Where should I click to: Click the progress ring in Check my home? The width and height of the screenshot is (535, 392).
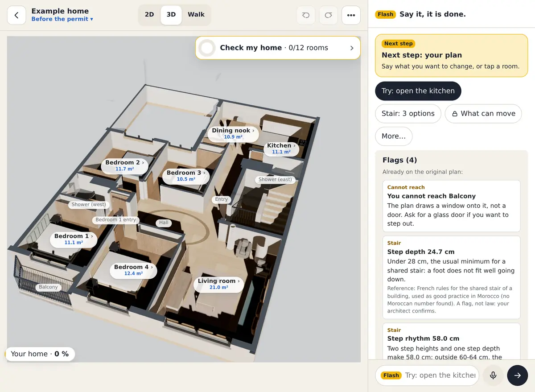point(207,48)
